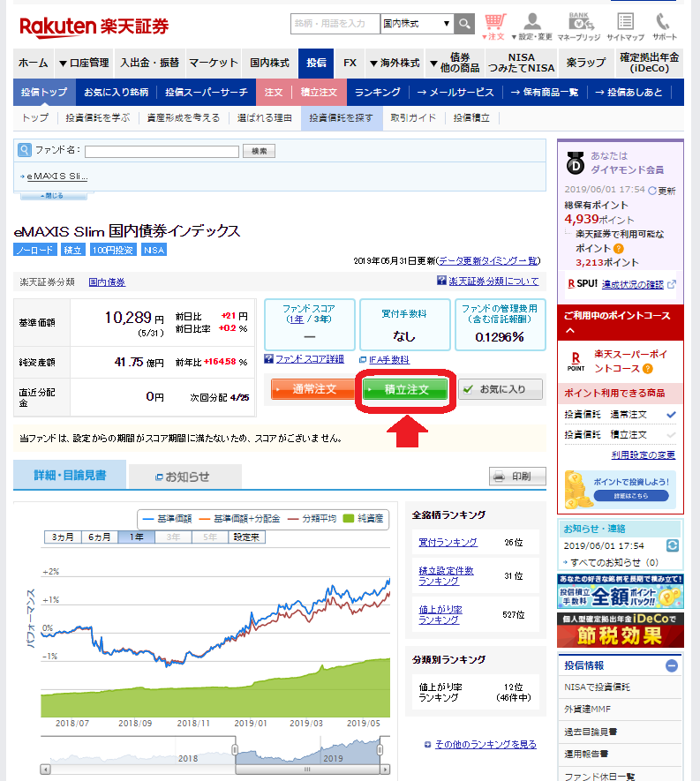700x781 pixels.
Task: Select the 設定来 chart period
Action: (x=246, y=537)
